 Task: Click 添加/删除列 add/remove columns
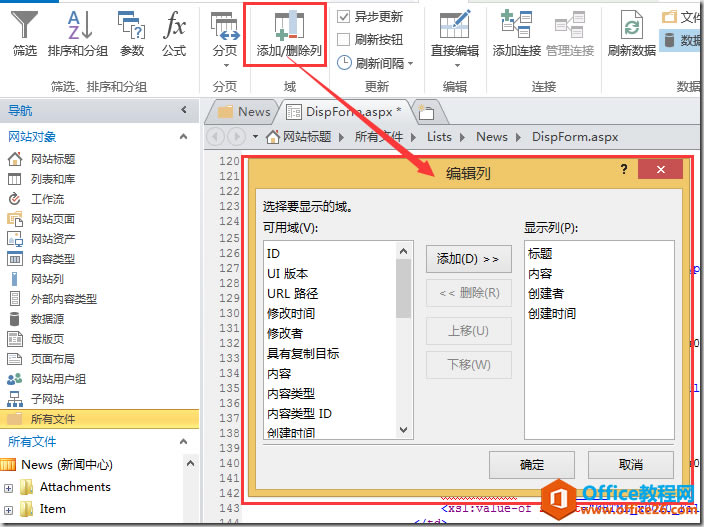pyautogui.click(x=289, y=35)
